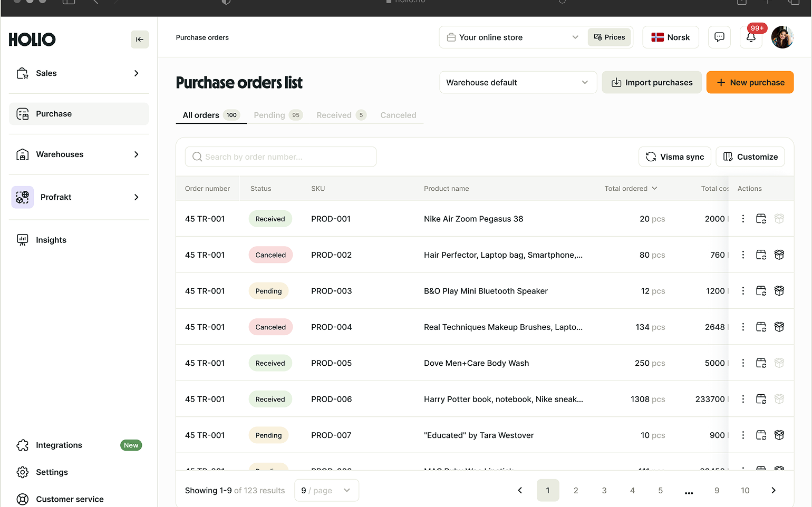Click the New purchase button
This screenshot has height=507, width=812.
click(x=750, y=83)
